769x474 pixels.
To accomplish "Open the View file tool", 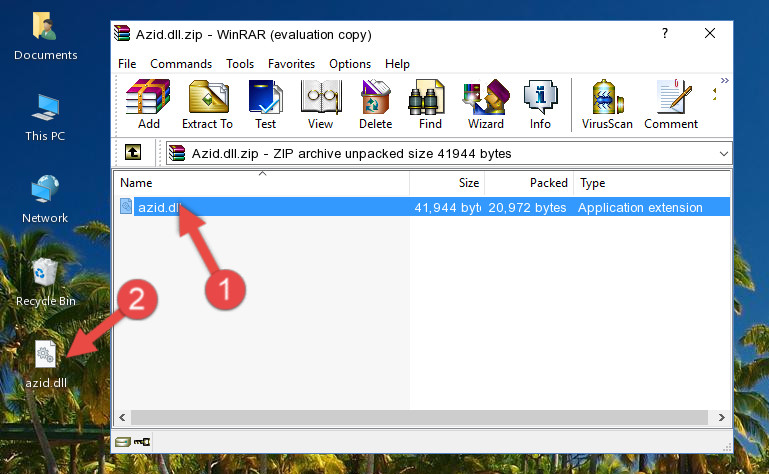I will pyautogui.click(x=321, y=105).
